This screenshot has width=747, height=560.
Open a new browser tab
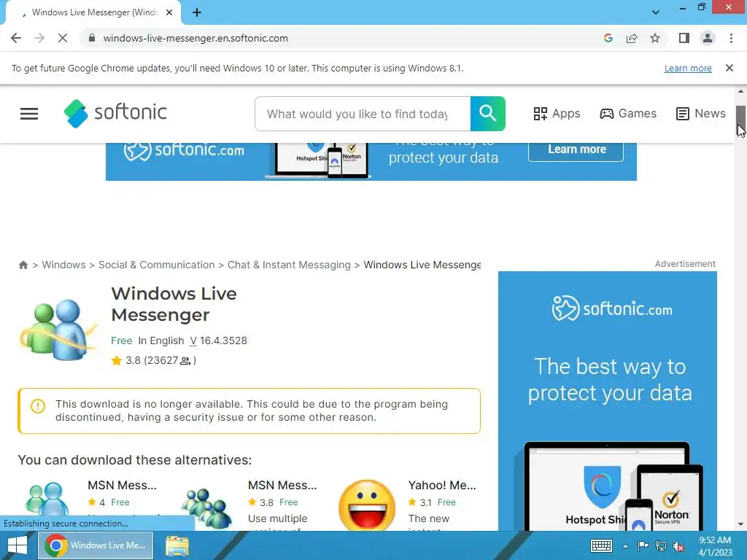pyautogui.click(x=197, y=13)
